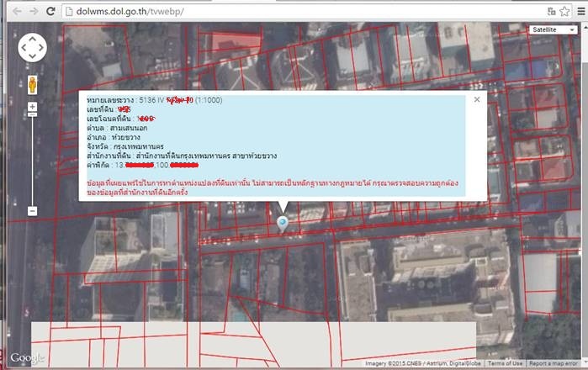Pan the map right with the pan arrow

41,48
